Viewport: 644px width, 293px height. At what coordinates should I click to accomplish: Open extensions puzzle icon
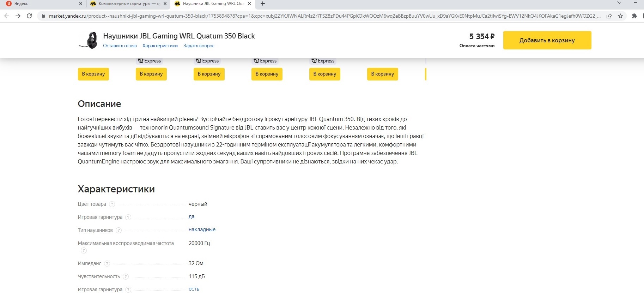pos(634,16)
